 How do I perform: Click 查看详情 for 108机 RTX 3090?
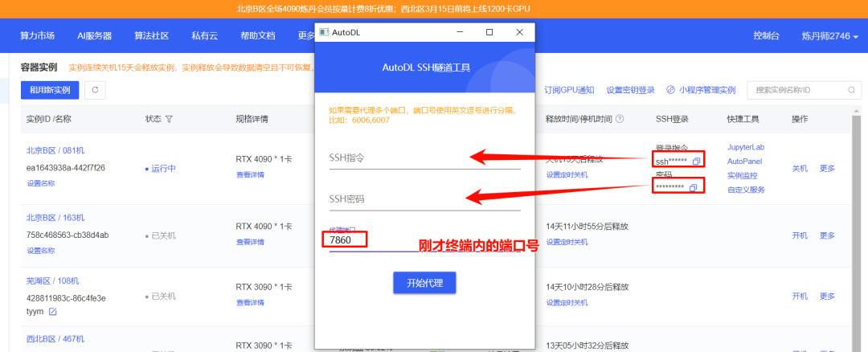250,303
